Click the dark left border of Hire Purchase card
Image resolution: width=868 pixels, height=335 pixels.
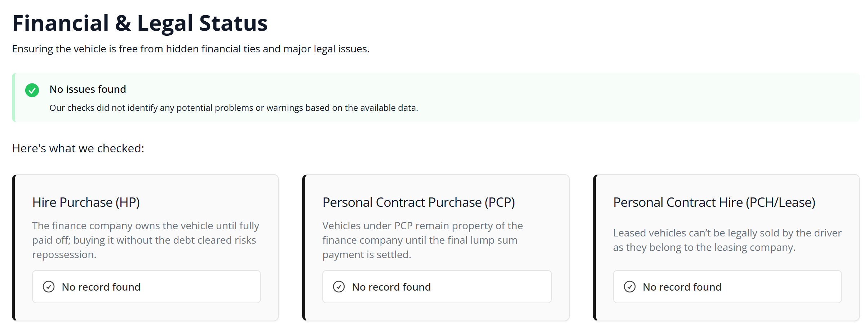click(14, 248)
